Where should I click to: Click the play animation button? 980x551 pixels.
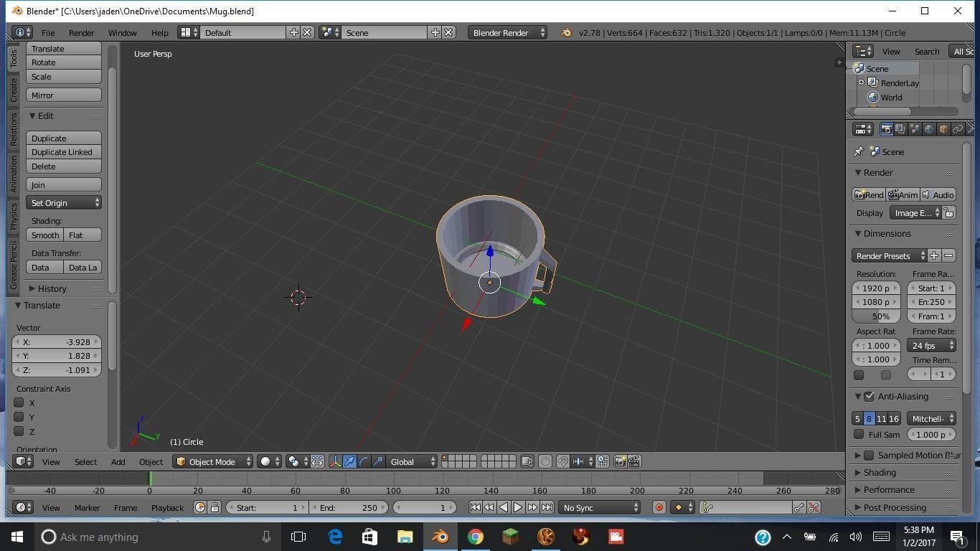click(518, 507)
